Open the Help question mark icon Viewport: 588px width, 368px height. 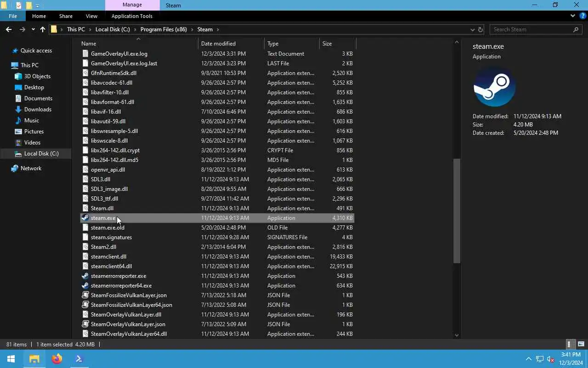pos(583,16)
